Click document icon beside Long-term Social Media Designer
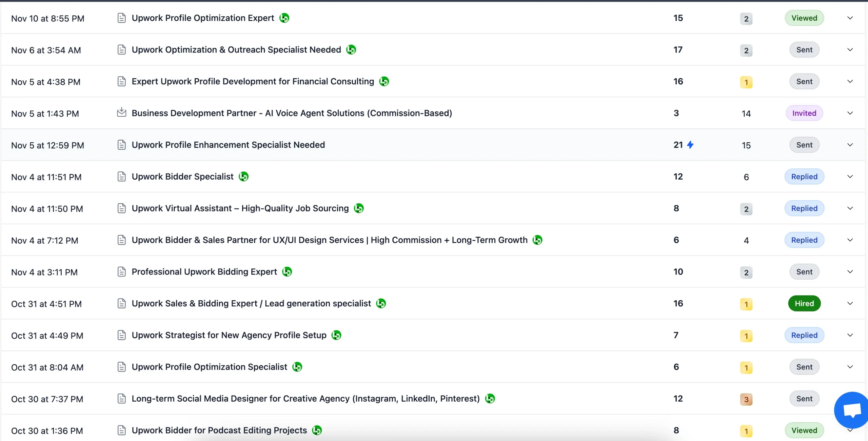The width and height of the screenshot is (868, 441). (121, 399)
